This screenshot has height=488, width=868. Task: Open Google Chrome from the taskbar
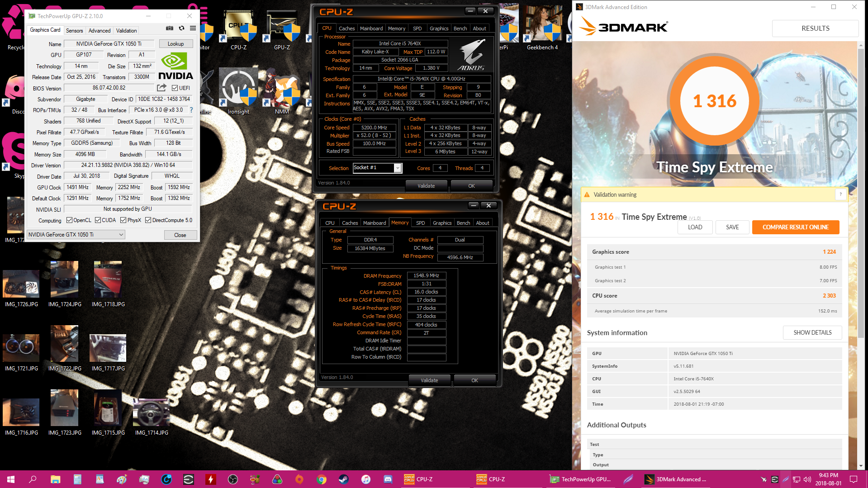[322, 479]
